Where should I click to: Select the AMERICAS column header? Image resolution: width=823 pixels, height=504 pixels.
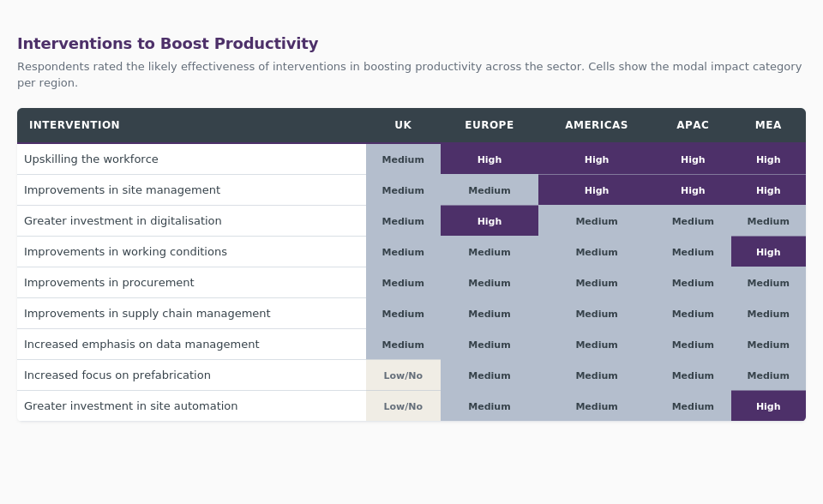pyautogui.click(x=597, y=125)
